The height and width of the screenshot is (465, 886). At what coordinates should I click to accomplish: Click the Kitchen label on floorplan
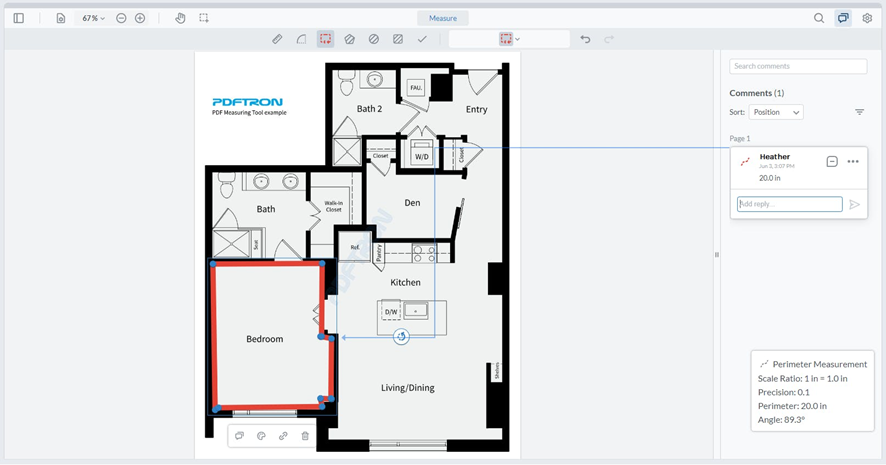(x=405, y=283)
